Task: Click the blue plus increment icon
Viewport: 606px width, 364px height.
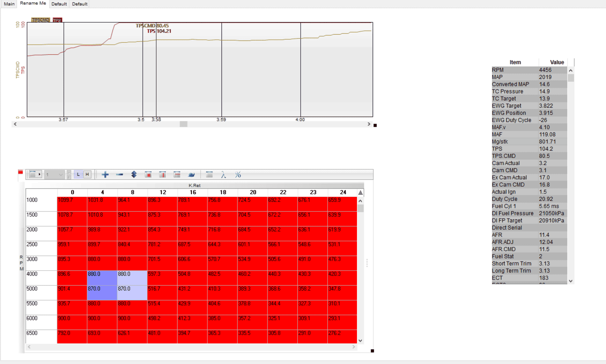Action: coord(105,174)
